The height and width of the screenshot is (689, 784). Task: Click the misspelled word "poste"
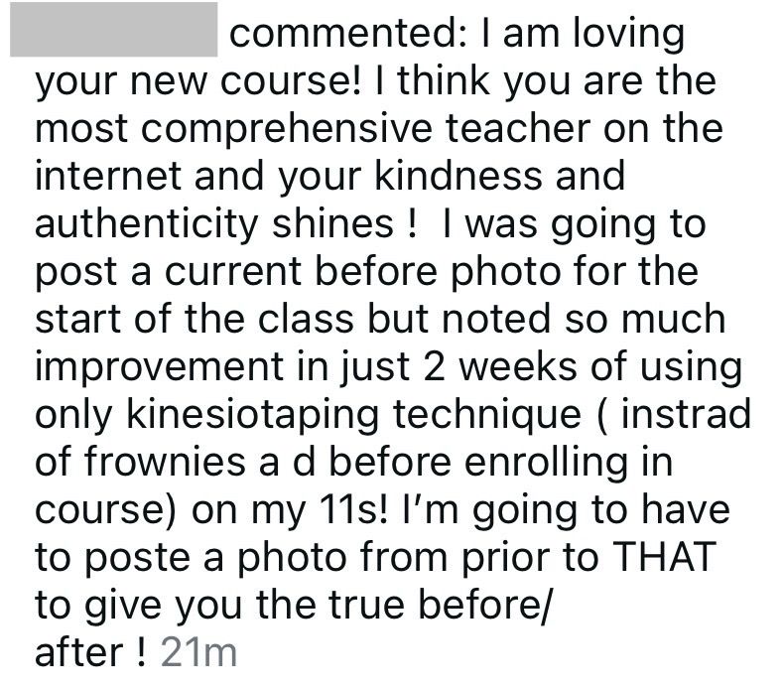coord(138,559)
